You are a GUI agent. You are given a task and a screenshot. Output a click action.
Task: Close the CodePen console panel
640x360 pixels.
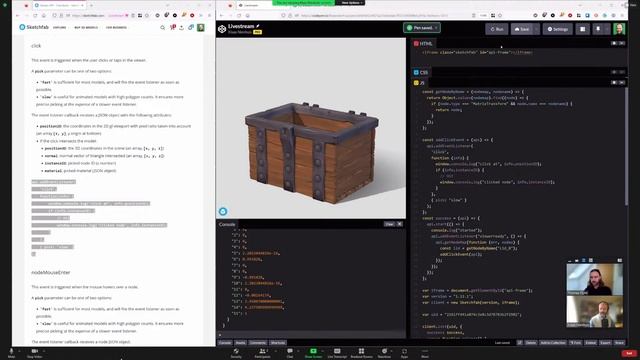point(400,224)
